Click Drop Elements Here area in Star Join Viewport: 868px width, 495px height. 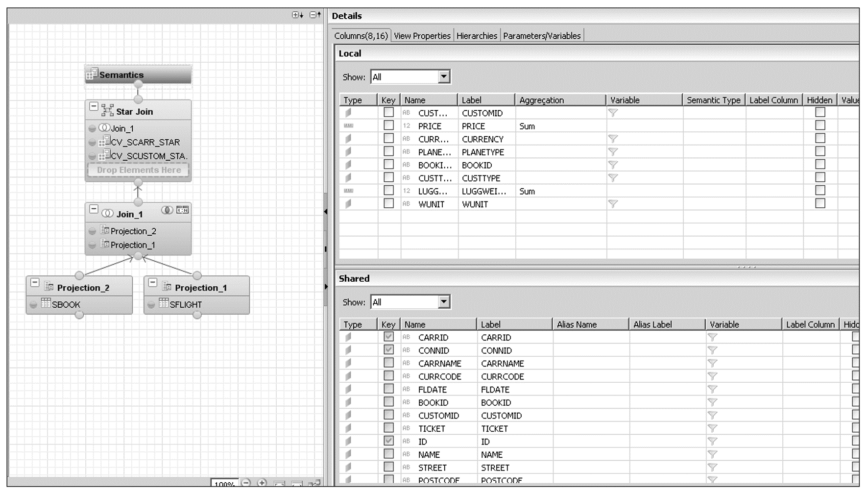click(139, 170)
